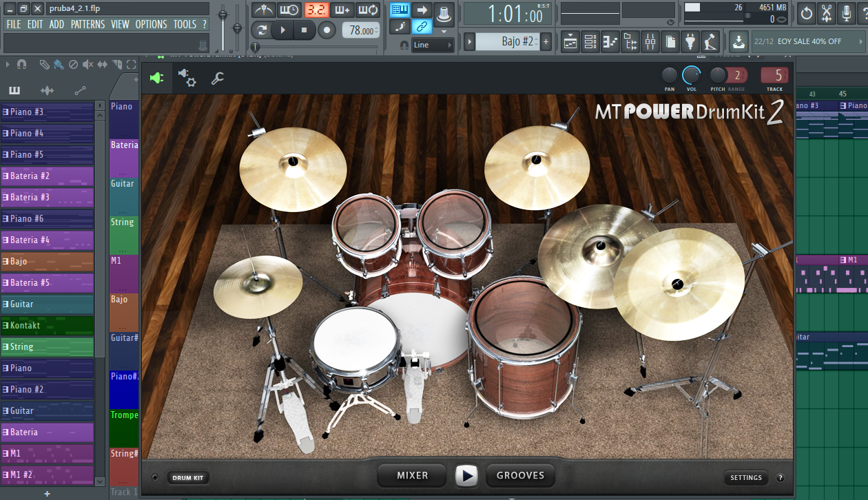The height and width of the screenshot is (500, 868).
Task: Open the Mixer view icon in the toolbar
Action: coord(650,41)
